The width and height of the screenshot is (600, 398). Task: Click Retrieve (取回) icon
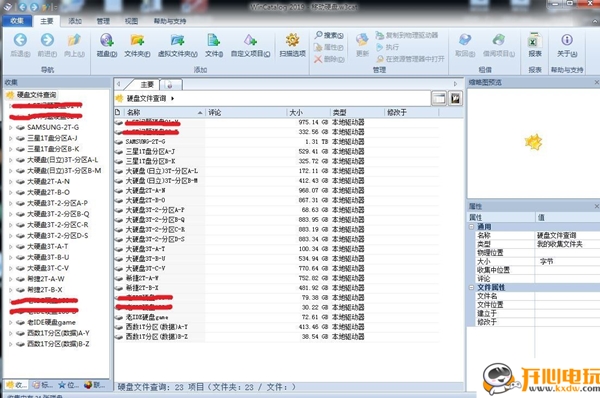coord(465,40)
